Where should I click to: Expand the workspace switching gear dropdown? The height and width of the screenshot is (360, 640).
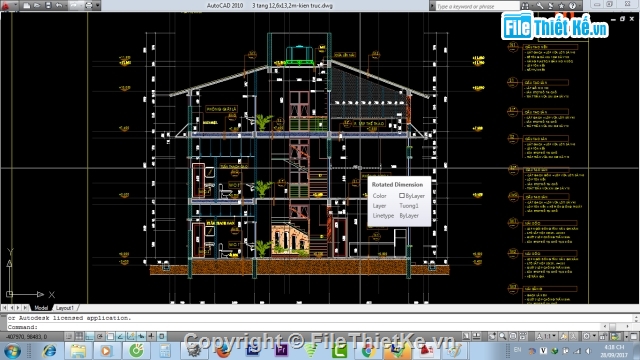pyautogui.click(x=590, y=336)
